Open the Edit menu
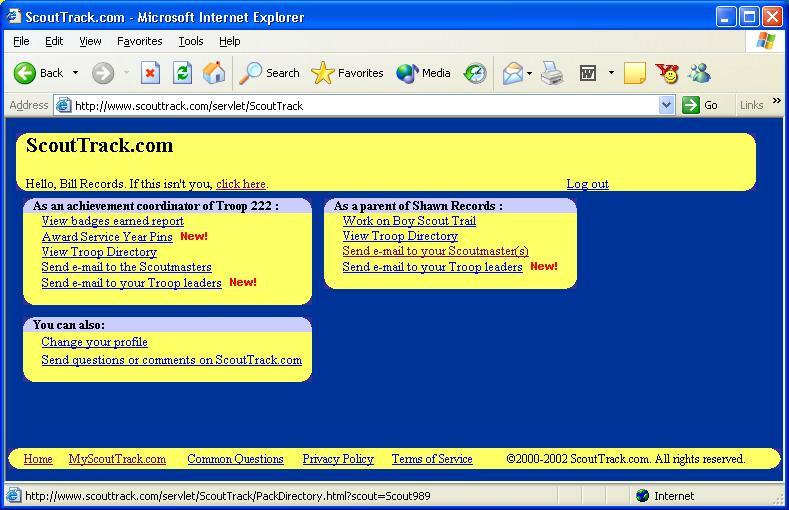Screen dimensions: 789x510 coord(54,41)
